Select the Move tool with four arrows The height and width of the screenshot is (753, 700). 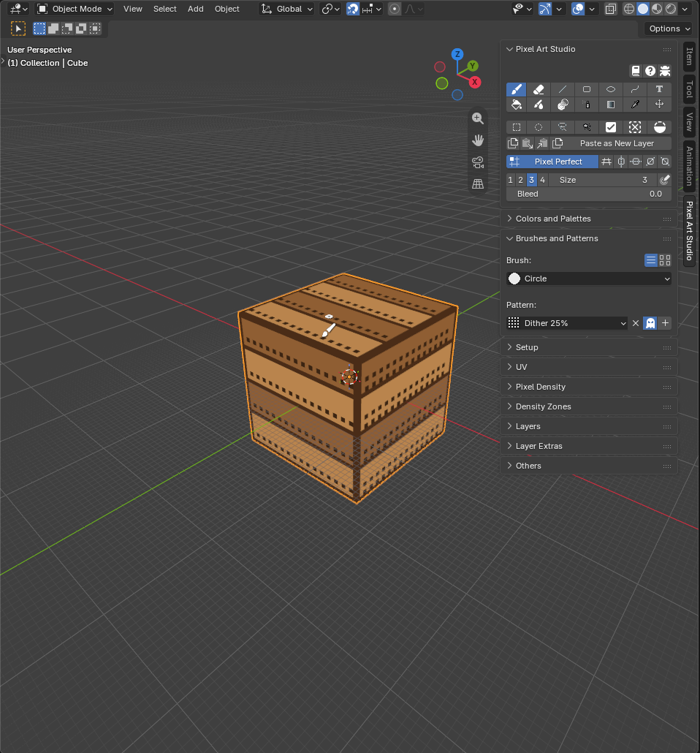(x=659, y=105)
